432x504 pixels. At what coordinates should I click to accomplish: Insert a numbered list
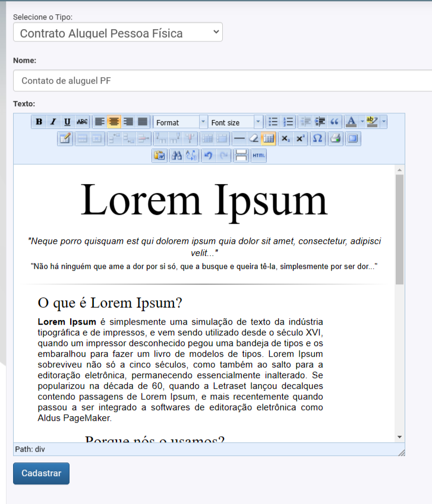tap(288, 122)
